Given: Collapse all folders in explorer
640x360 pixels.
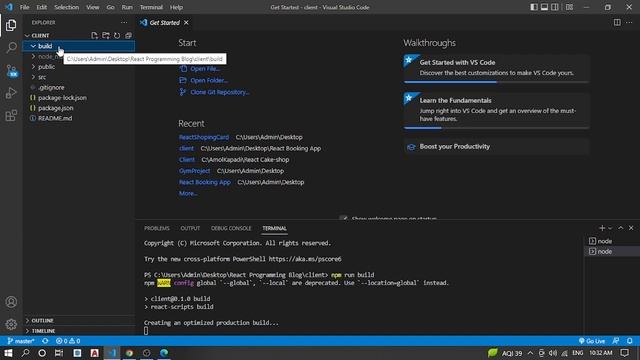Looking at the screenshot, I should point(128,36).
